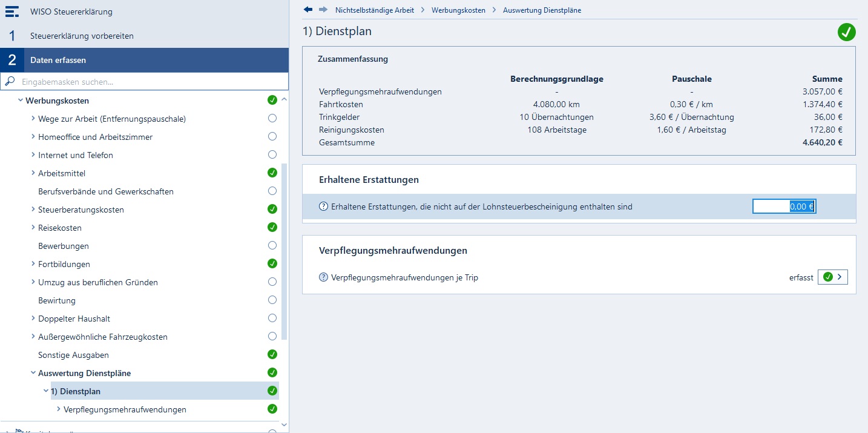
Task: Open erfasst button for Verpflegungsmehraufwendungen je Trip
Action: tap(832, 277)
